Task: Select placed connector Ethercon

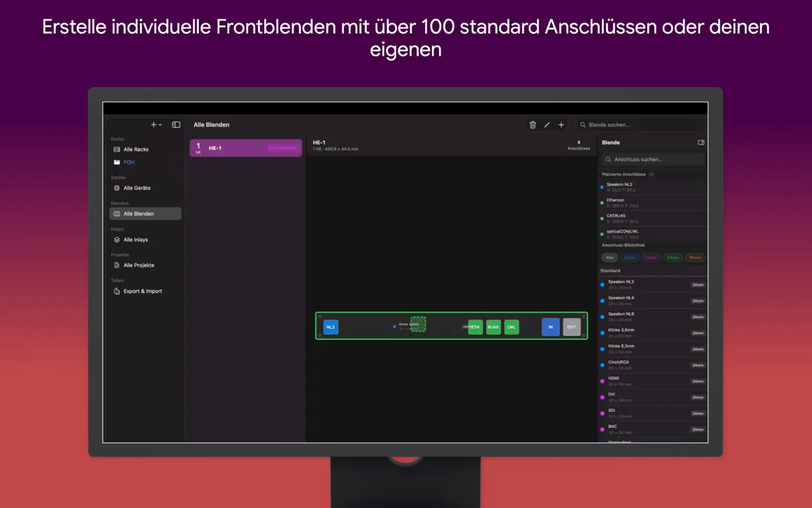Action: click(x=653, y=202)
